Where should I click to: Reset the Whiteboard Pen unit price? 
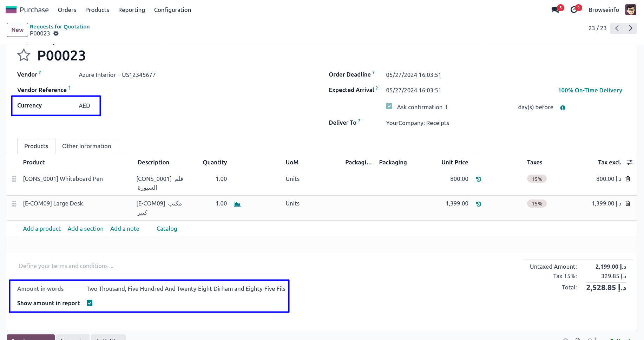pos(478,179)
